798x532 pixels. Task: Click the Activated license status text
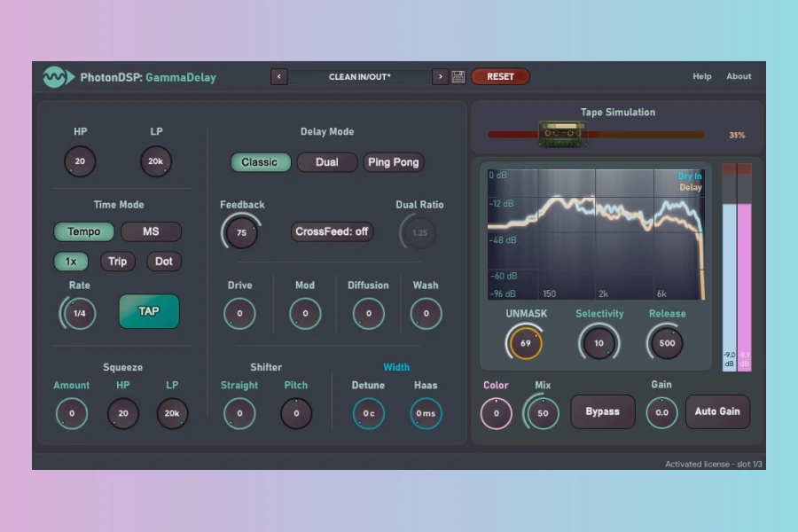click(714, 464)
